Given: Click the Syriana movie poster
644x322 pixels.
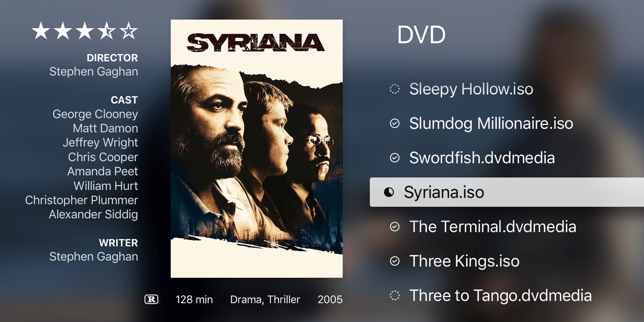Looking at the screenshot, I should pyautogui.click(x=256, y=148).
